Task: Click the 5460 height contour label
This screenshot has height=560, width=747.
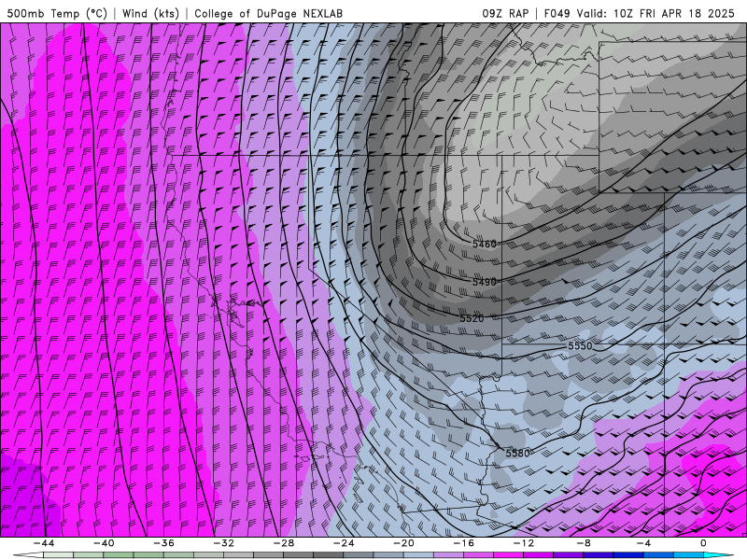Action: point(484,244)
